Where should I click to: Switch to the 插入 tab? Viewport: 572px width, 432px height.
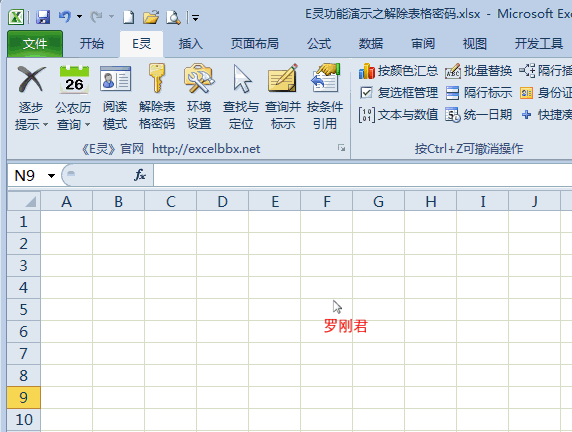tap(190, 44)
